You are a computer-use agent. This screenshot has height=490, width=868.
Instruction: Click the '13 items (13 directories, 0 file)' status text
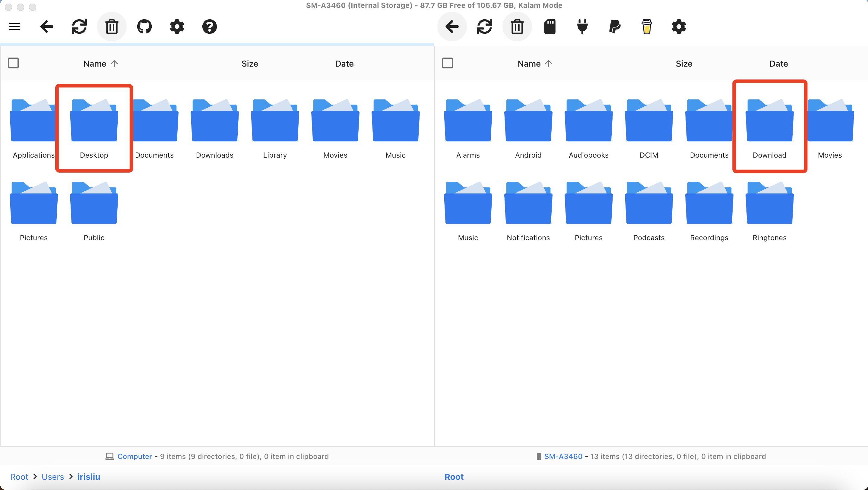644,456
